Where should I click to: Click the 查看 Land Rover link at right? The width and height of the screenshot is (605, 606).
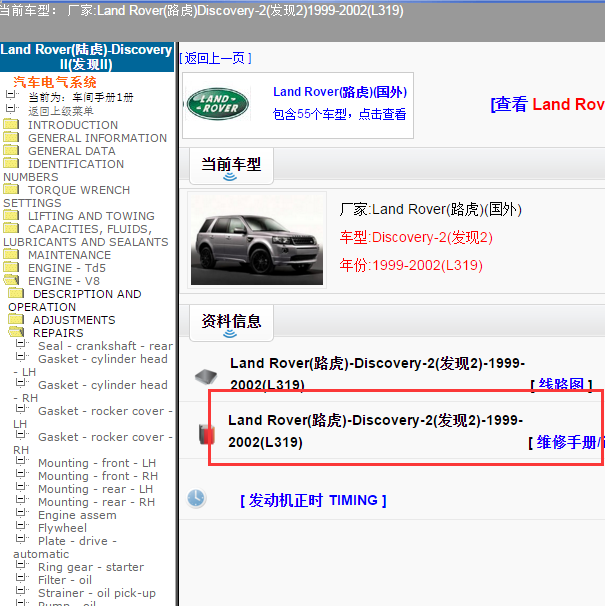pyautogui.click(x=547, y=104)
